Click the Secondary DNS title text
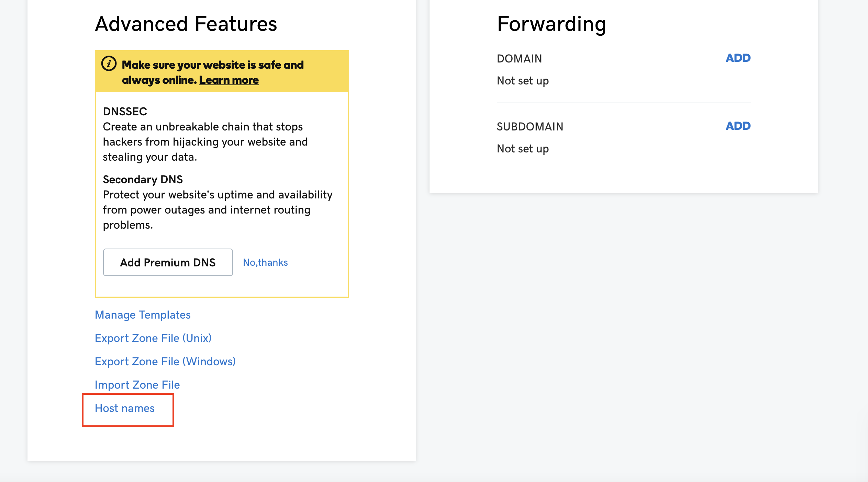 [x=143, y=179]
